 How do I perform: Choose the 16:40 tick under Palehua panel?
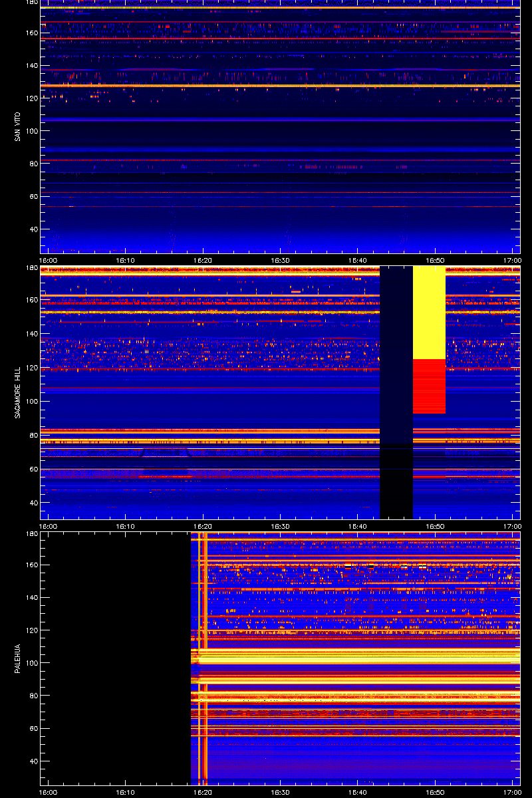coord(358,793)
